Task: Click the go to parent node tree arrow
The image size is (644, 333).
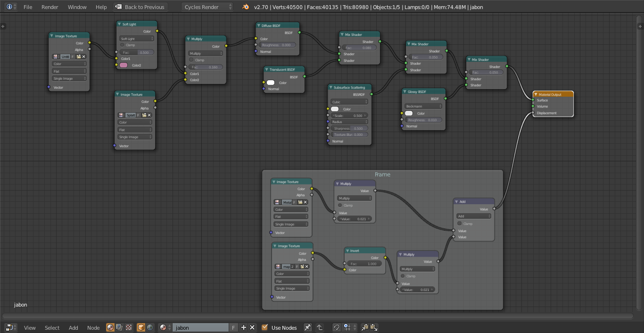Action: click(x=320, y=327)
